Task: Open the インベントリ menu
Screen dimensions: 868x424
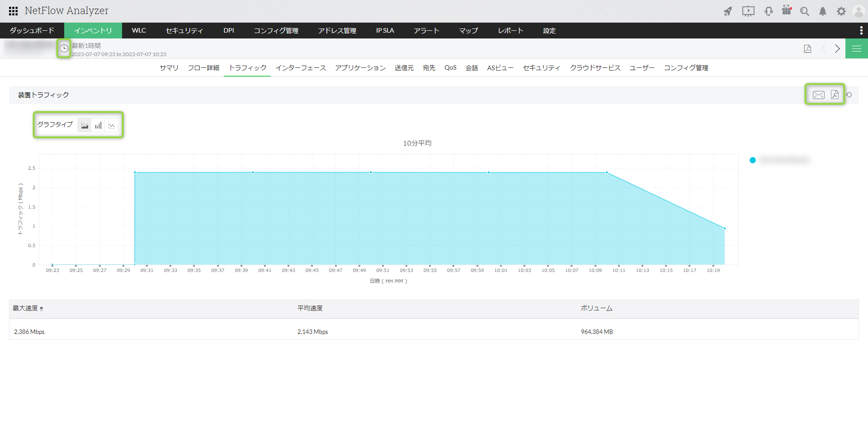Action: [x=93, y=30]
